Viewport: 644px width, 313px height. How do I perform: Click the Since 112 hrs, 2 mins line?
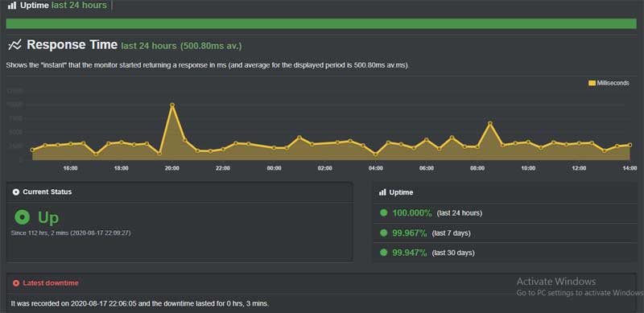[71, 233]
